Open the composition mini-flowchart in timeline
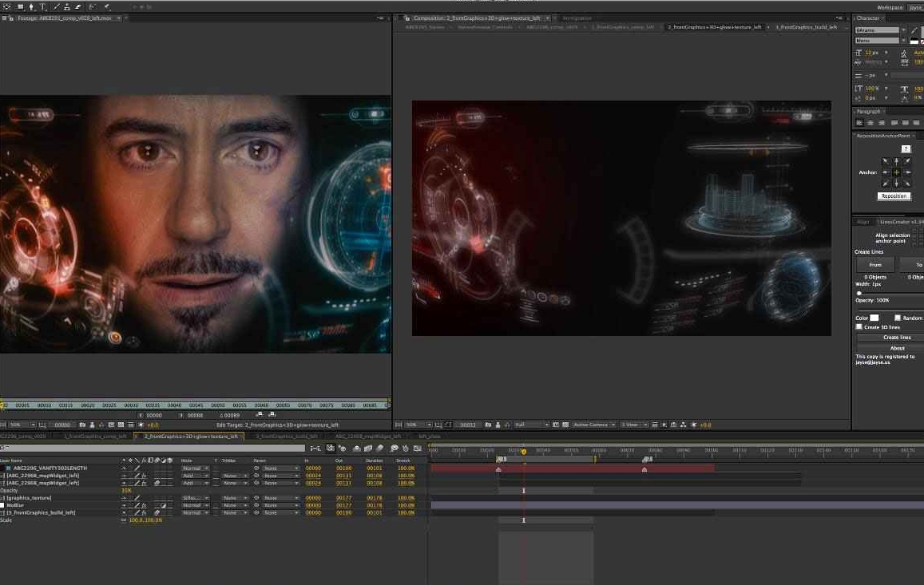This screenshot has width=924, height=585. (316, 449)
